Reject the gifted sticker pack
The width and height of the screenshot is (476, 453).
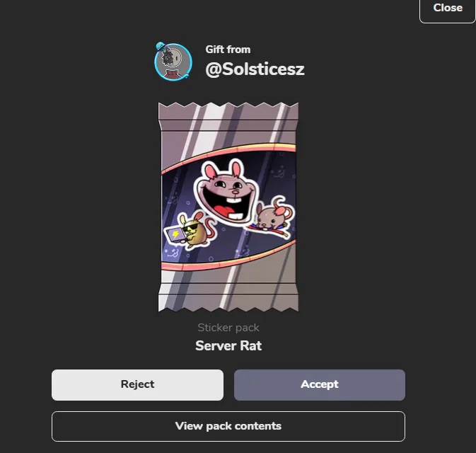[x=137, y=384]
